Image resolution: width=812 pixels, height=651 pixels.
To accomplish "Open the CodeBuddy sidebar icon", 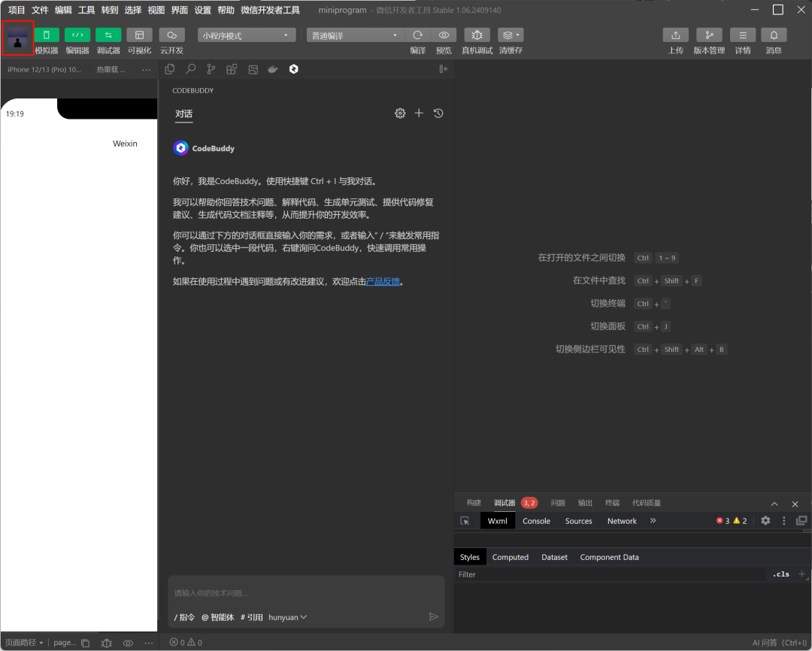I will tap(294, 69).
